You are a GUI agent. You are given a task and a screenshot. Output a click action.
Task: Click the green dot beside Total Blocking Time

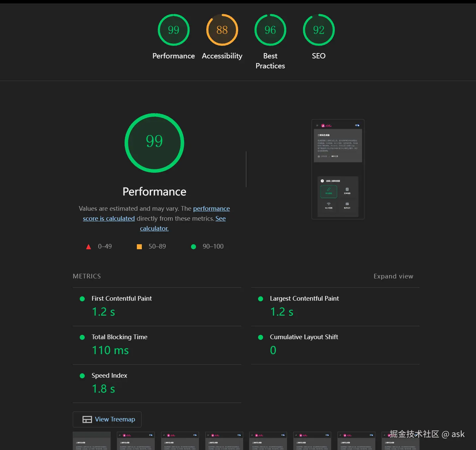tap(82, 337)
